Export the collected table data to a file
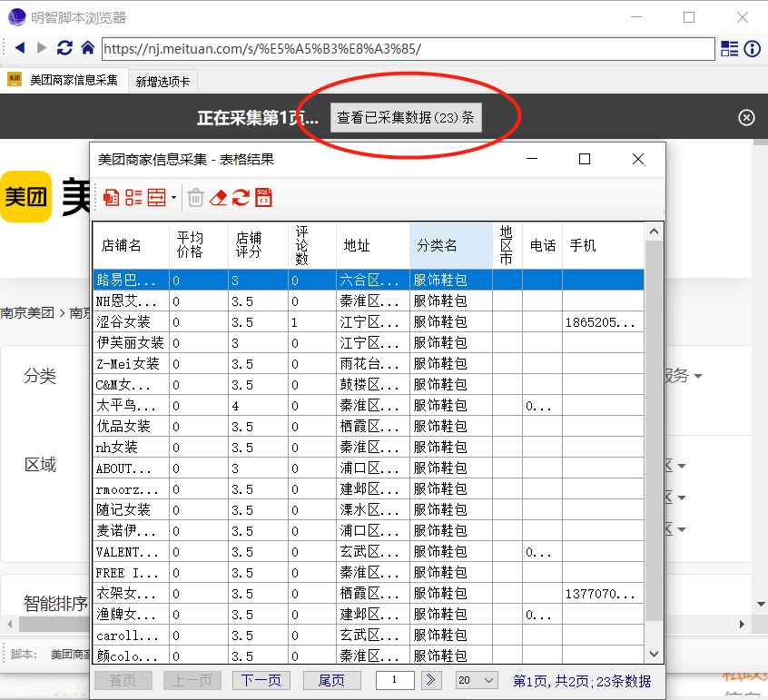 point(111,198)
